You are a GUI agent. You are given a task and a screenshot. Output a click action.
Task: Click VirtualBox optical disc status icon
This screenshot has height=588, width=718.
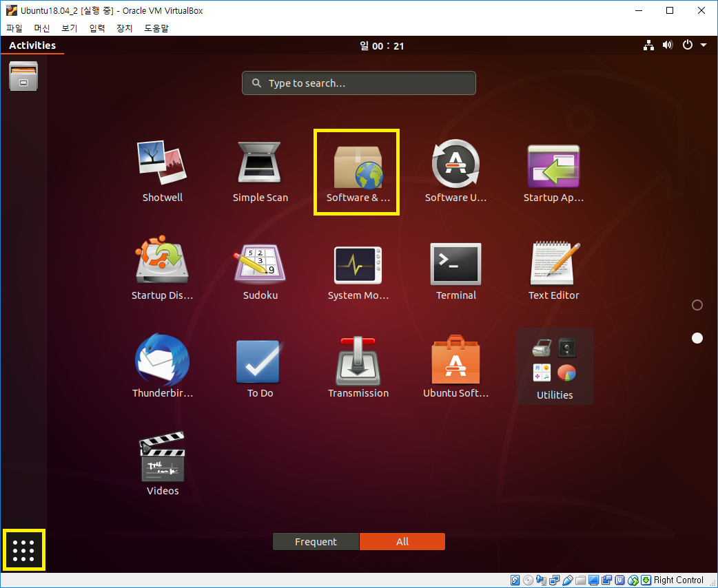click(528, 580)
